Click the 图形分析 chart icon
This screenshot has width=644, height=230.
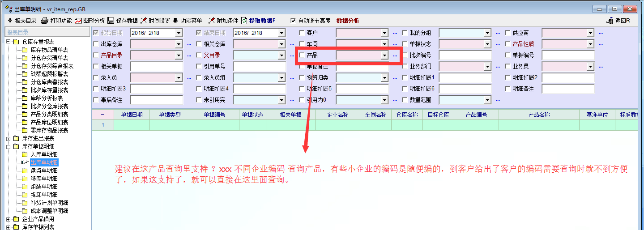pyautogui.click(x=78, y=21)
